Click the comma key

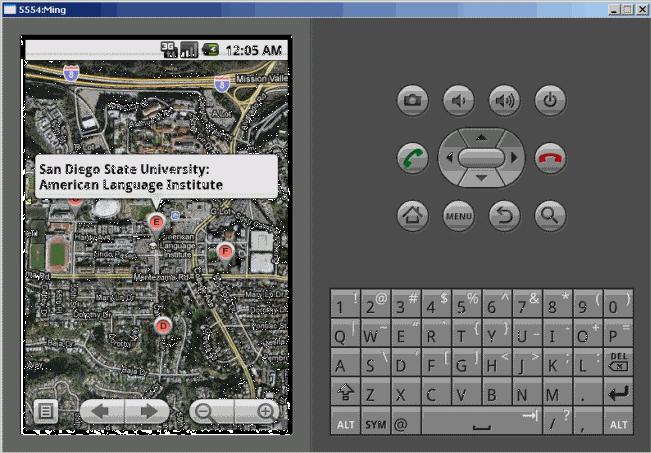coord(588,421)
